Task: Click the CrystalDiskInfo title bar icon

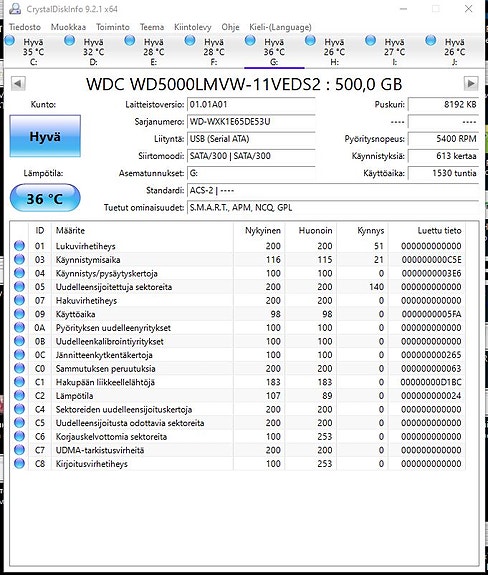Action: click(15, 9)
